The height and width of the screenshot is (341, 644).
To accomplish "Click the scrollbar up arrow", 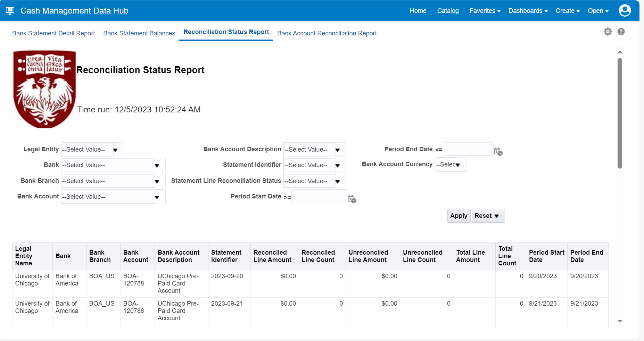I will pyautogui.click(x=620, y=52).
